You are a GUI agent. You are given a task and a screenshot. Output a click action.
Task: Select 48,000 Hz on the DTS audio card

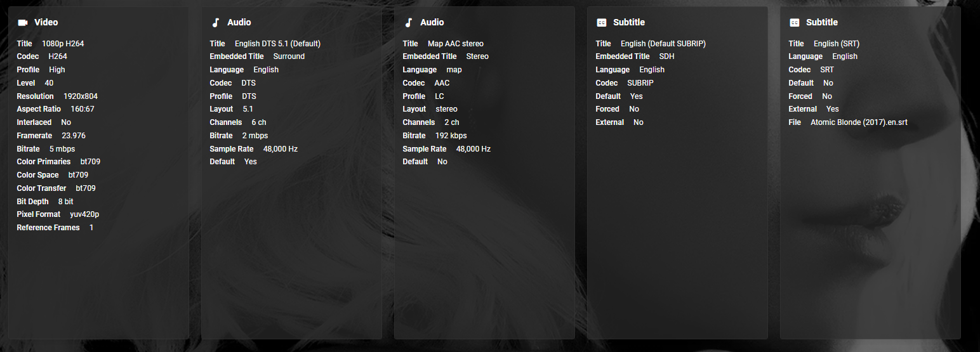pos(280,149)
